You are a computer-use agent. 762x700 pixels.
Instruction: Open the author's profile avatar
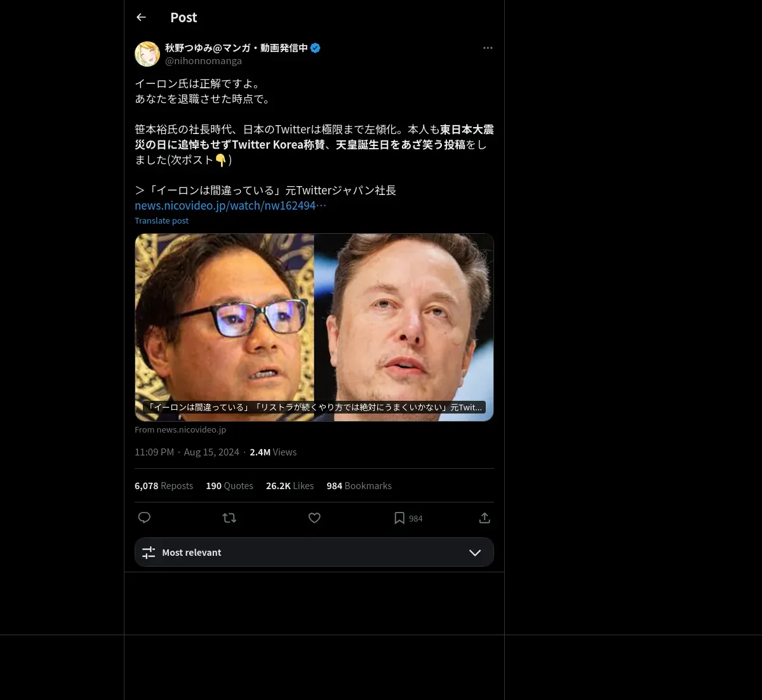coord(147,54)
